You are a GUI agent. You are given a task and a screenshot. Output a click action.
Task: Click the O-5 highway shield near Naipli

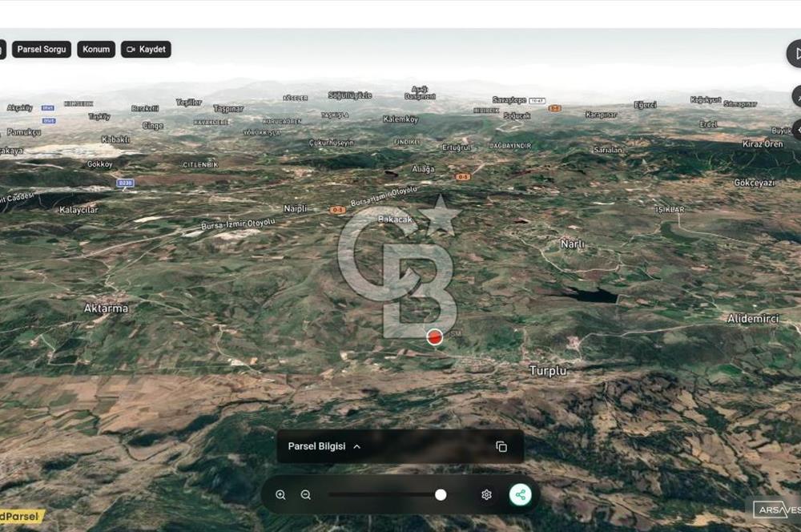[x=337, y=210]
